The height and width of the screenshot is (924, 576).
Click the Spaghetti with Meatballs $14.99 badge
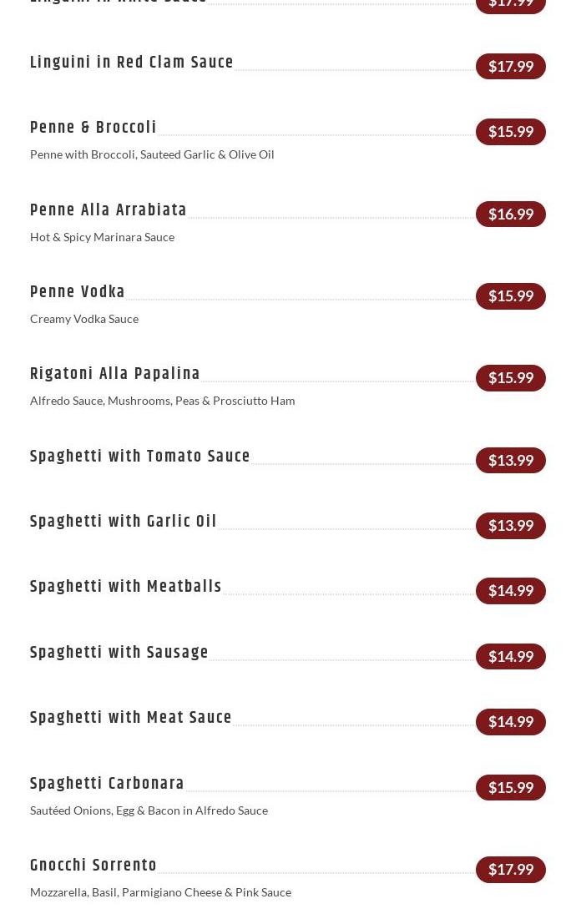click(x=511, y=591)
